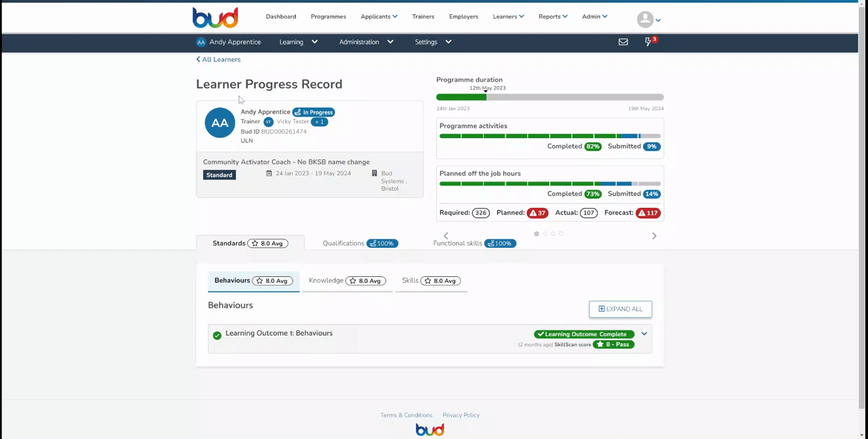Click the Learning Outcome Complete badge
The width and height of the screenshot is (868, 439).
point(584,334)
